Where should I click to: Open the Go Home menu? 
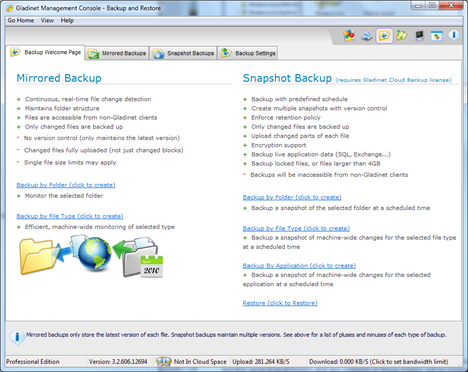pyautogui.click(x=21, y=20)
